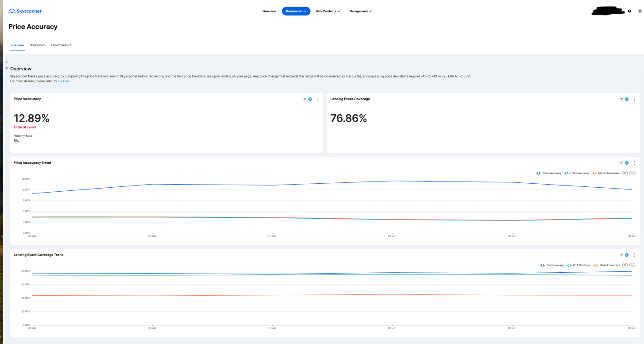The image size is (644, 344).
Task: Click 40.00% axis label in Coverage Trend
Action: coord(26,298)
